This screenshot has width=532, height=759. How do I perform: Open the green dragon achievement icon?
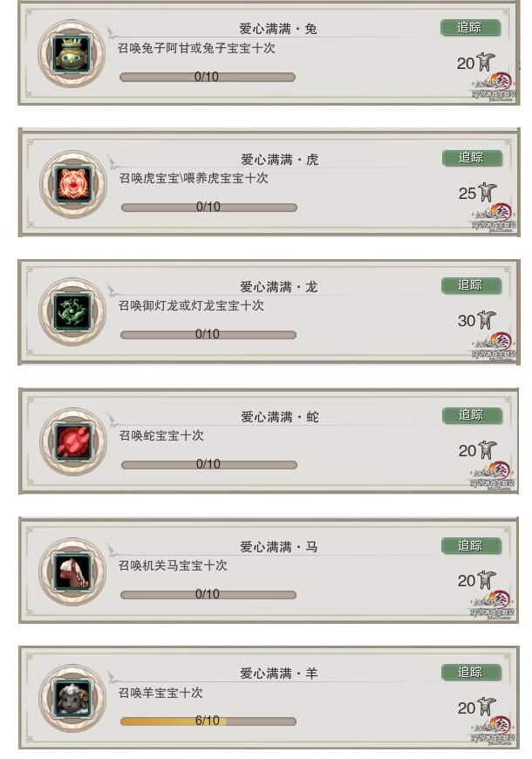pos(72,311)
